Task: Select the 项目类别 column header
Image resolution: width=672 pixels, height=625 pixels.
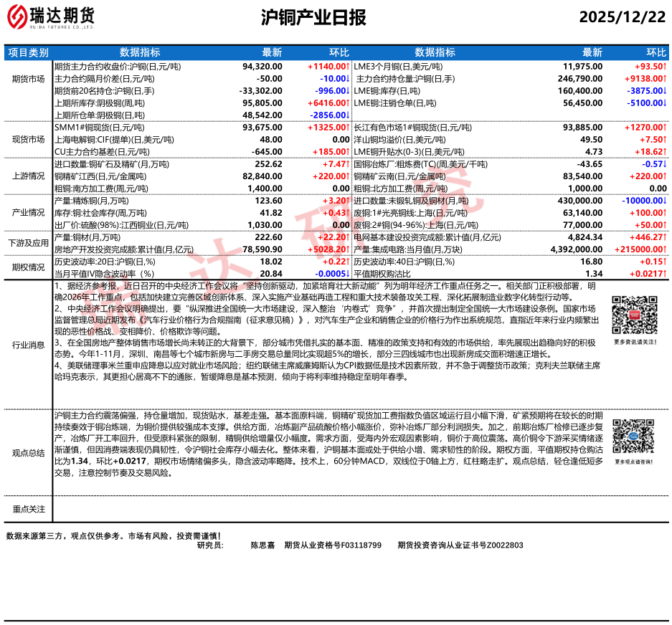Action: 29,52
